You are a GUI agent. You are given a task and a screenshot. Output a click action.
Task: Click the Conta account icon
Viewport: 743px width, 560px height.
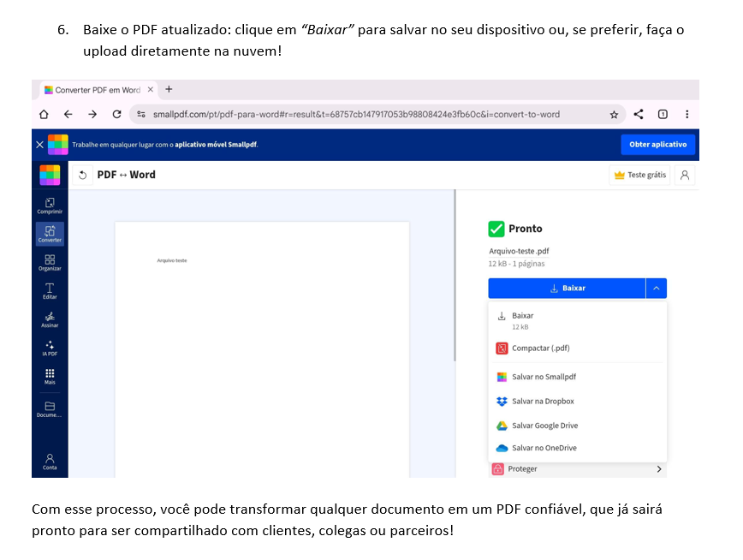pyautogui.click(x=50, y=461)
